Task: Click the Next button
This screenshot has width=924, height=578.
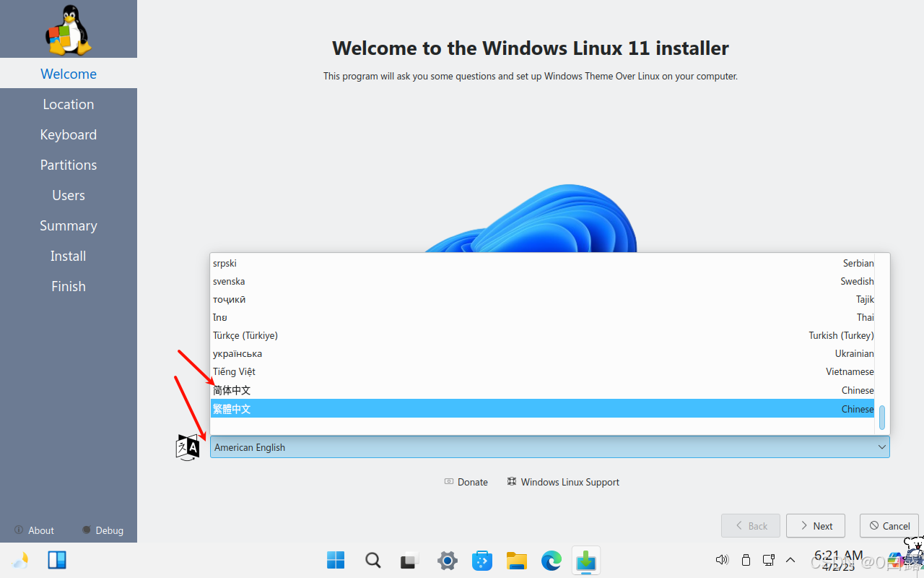Action: tap(816, 526)
